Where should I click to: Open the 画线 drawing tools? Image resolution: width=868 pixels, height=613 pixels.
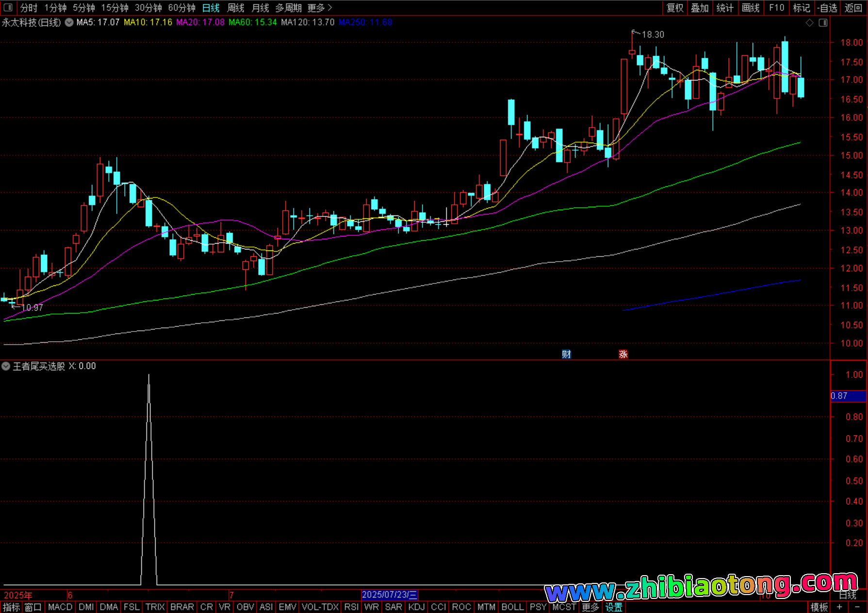(x=751, y=8)
